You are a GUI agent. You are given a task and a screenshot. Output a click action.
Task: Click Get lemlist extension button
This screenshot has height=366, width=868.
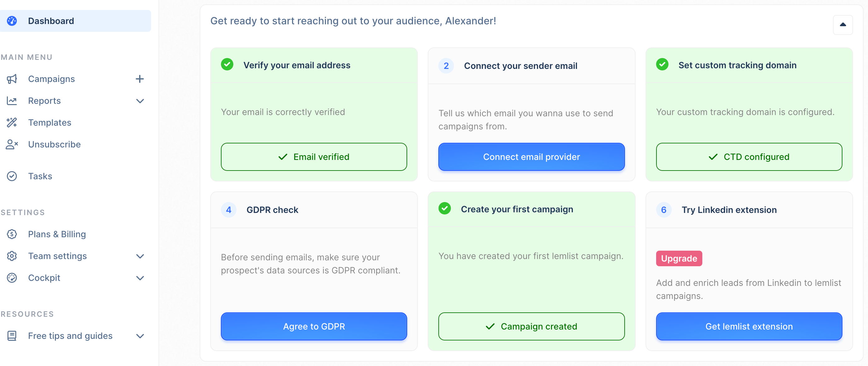click(749, 327)
